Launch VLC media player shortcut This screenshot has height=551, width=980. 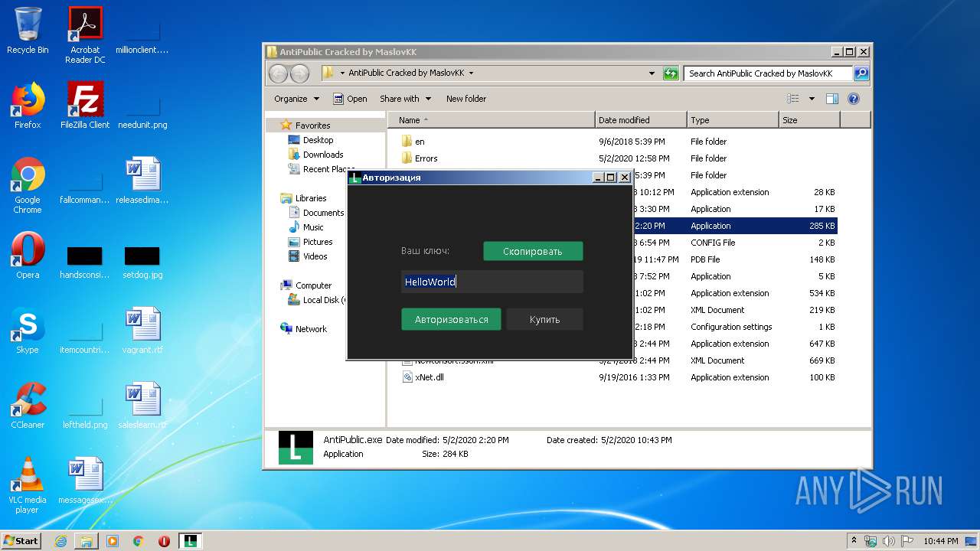tap(28, 486)
